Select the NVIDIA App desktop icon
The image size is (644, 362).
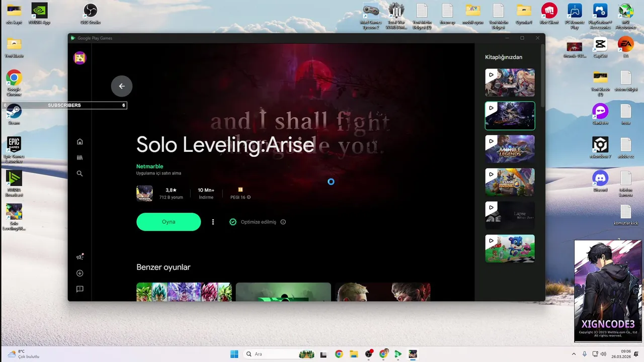click(x=39, y=14)
